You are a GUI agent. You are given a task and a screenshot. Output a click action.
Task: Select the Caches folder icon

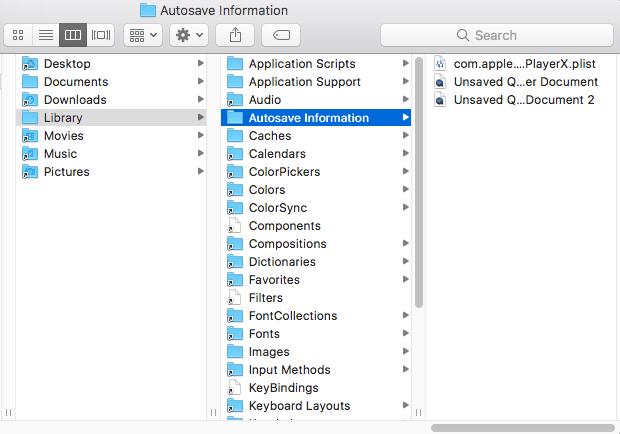point(235,136)
